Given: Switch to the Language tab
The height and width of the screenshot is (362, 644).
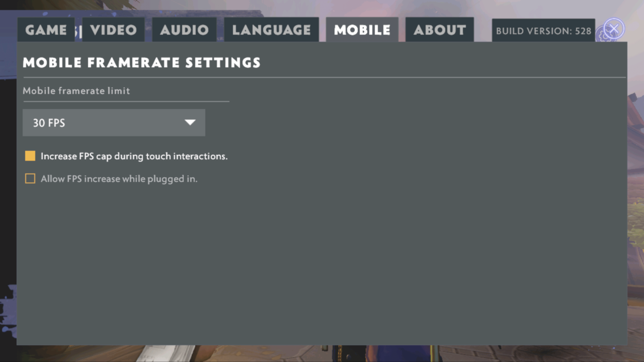Looking at the screenshot, I should click(271, 30).
